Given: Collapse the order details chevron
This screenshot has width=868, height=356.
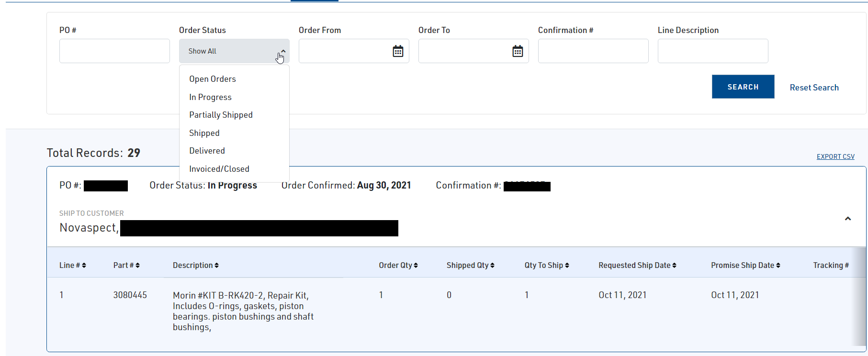Looking at the screenshot, I should [847, 219].
